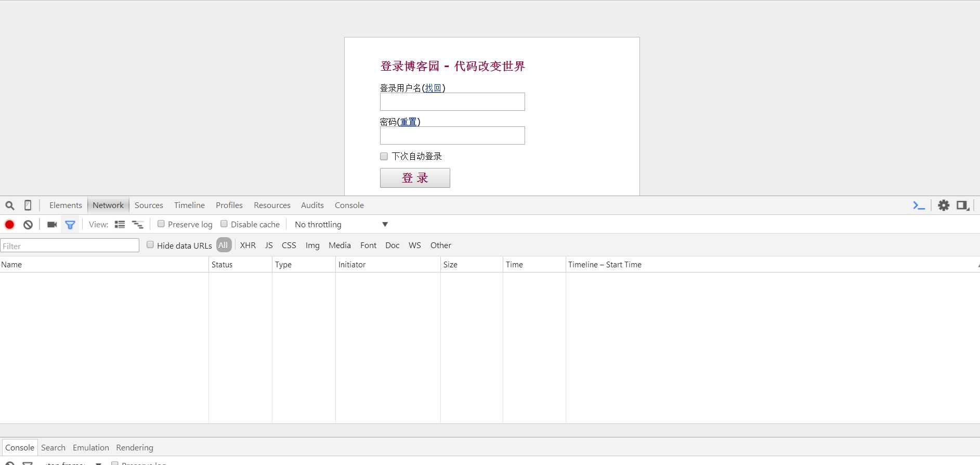Image resolution: width=980 pixels, height=465 pixels.
Task: Filter requests by Other
Action: [x=441, y=246]
